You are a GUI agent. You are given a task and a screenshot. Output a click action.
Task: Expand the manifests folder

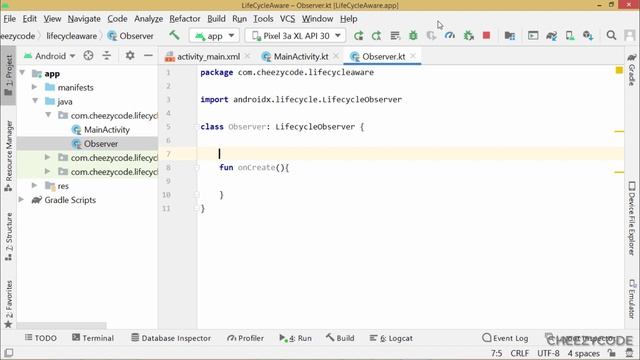[x=35, y=87]
